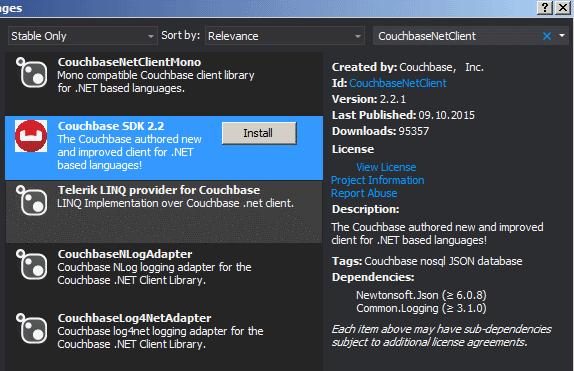
Task: Select the CouchbaseNLogAdapter package title
Action: point(125,254)
